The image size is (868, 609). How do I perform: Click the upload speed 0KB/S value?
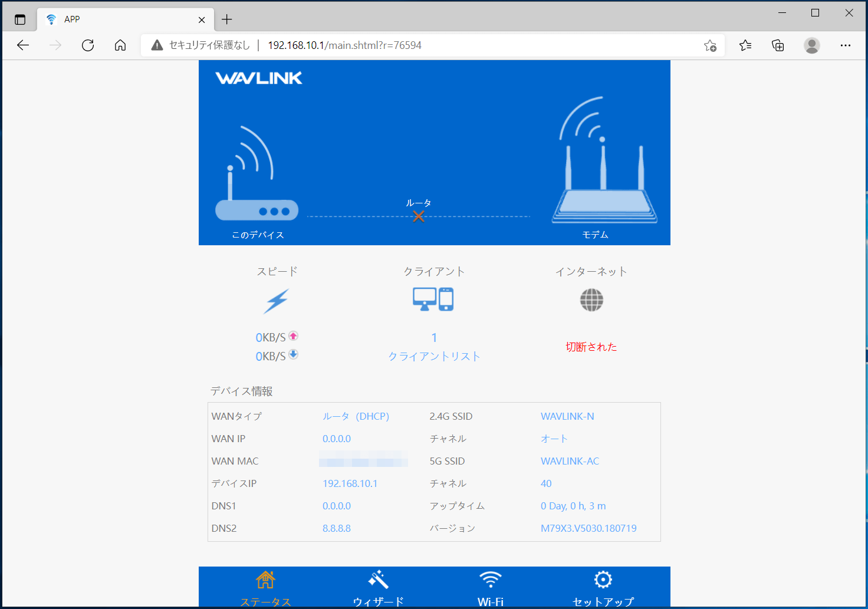point(271,338)
